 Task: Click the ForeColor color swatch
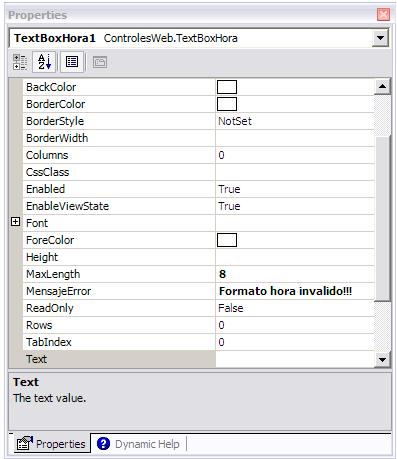point(227,240)
